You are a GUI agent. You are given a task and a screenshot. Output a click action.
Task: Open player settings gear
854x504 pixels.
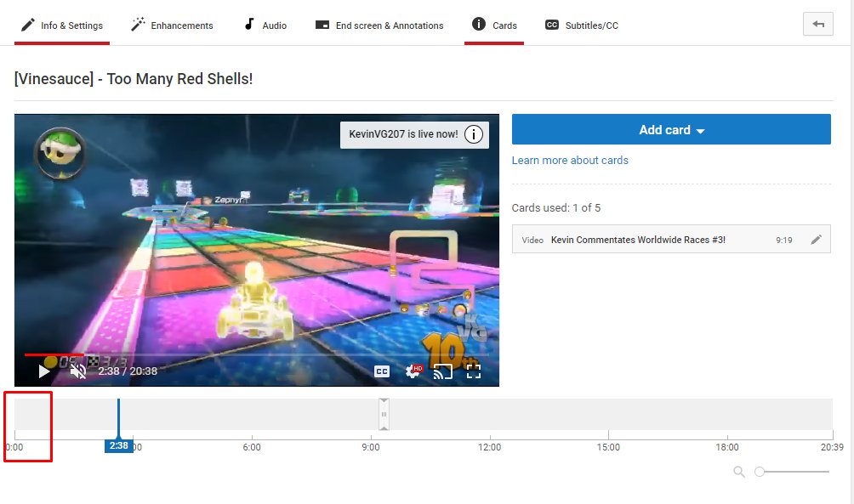point(414,371)
